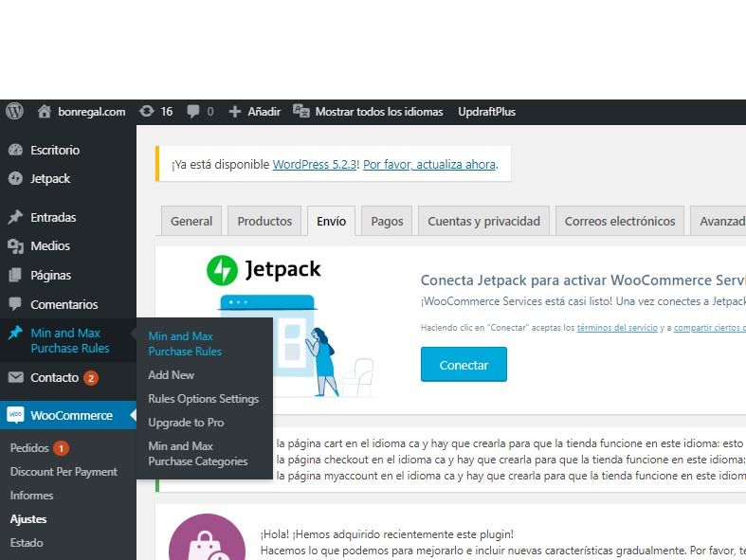This screenshot has height=560, width=746.
Task: Click the pin icon for Min and Max Purchase Rules
Action: (15, 333)
